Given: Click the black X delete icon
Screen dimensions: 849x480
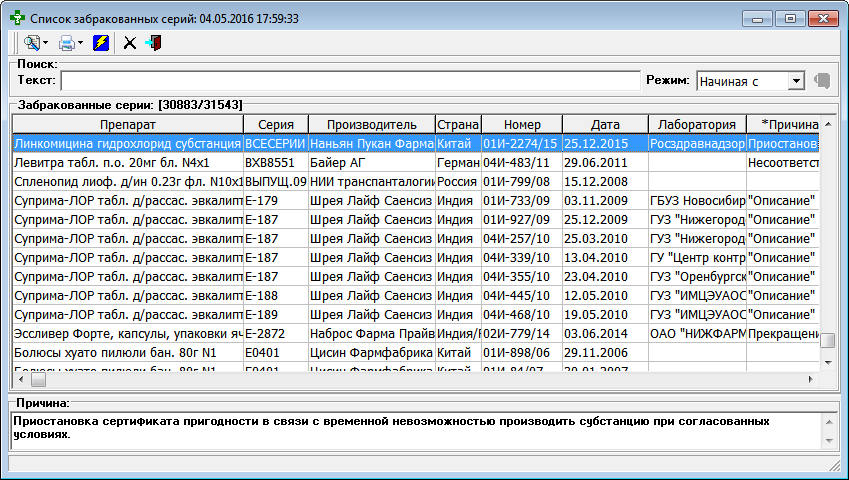Looking at the screenshot, I should tap(130, 43).
